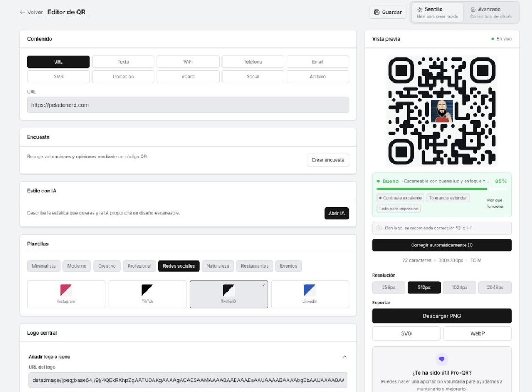Click the 85% score progress bar

tap(442, 188)
